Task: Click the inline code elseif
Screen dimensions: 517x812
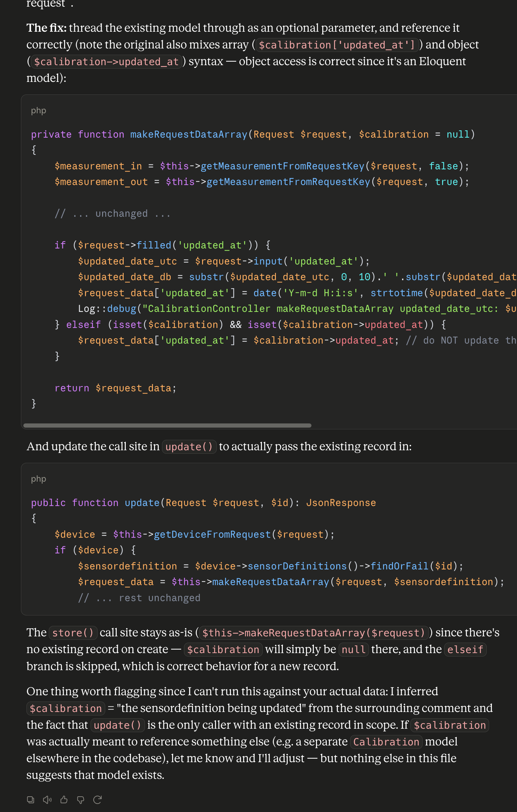Action: 465,650
